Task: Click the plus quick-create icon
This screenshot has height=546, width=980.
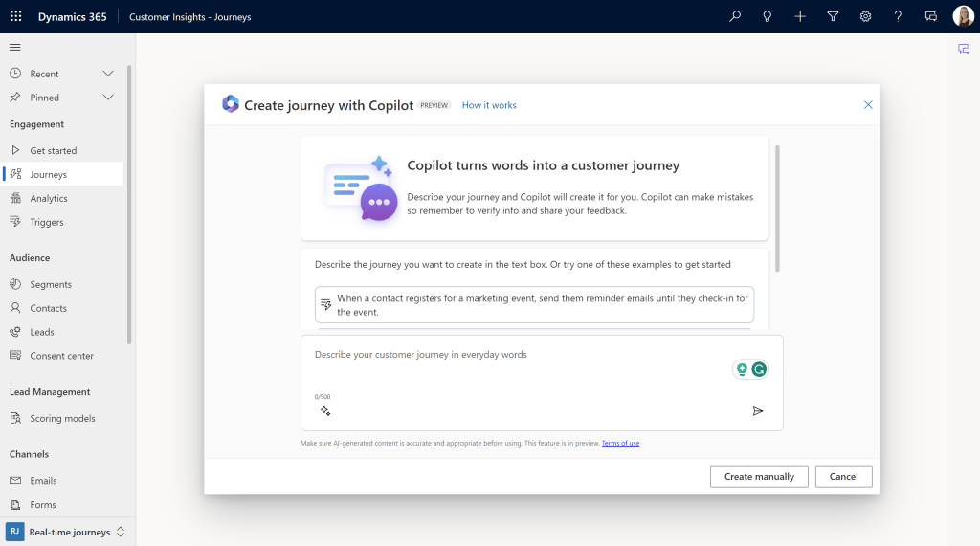Action: point(800,16)
